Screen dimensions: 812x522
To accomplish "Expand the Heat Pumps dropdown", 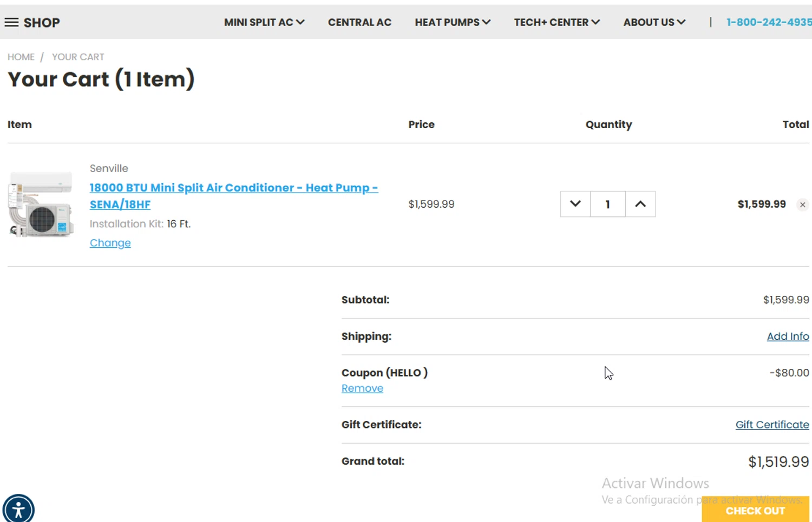I will [453, 22].
